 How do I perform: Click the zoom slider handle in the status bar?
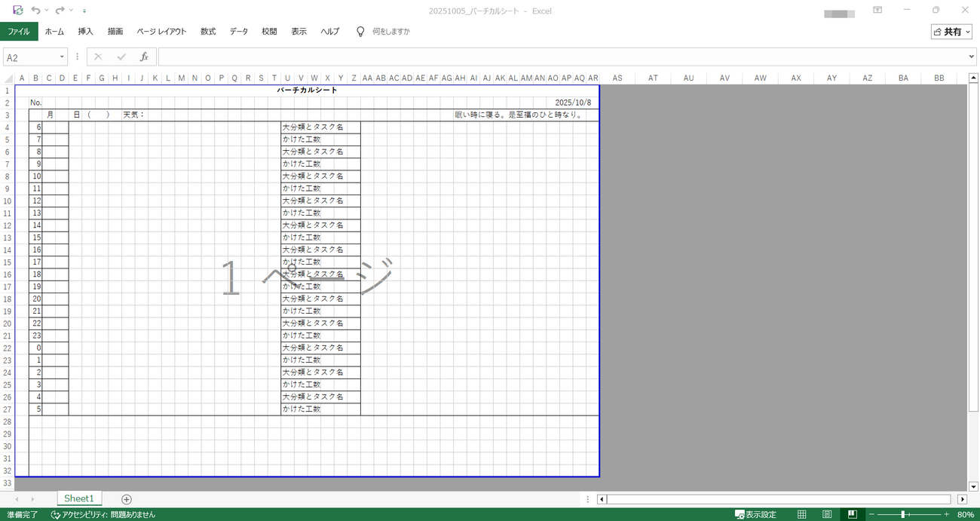903,514
